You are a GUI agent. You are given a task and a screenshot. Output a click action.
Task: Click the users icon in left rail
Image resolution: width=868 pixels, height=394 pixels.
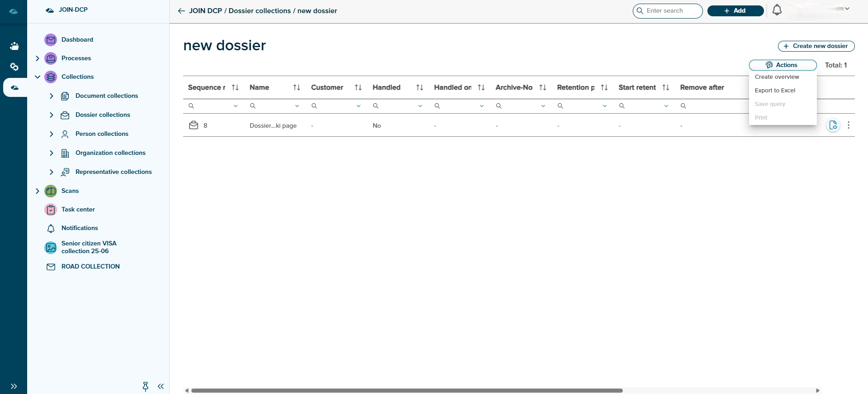tap(14, 46)
